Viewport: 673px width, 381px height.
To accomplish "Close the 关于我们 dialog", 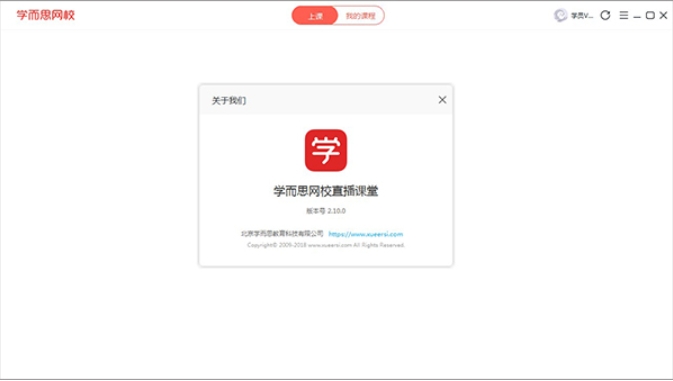I will (442, 100).
